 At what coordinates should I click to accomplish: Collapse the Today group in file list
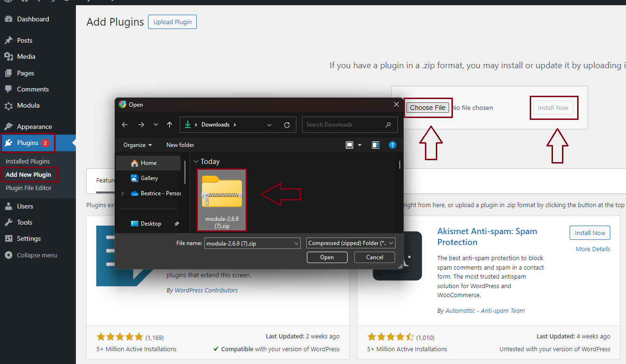point(196,162)
